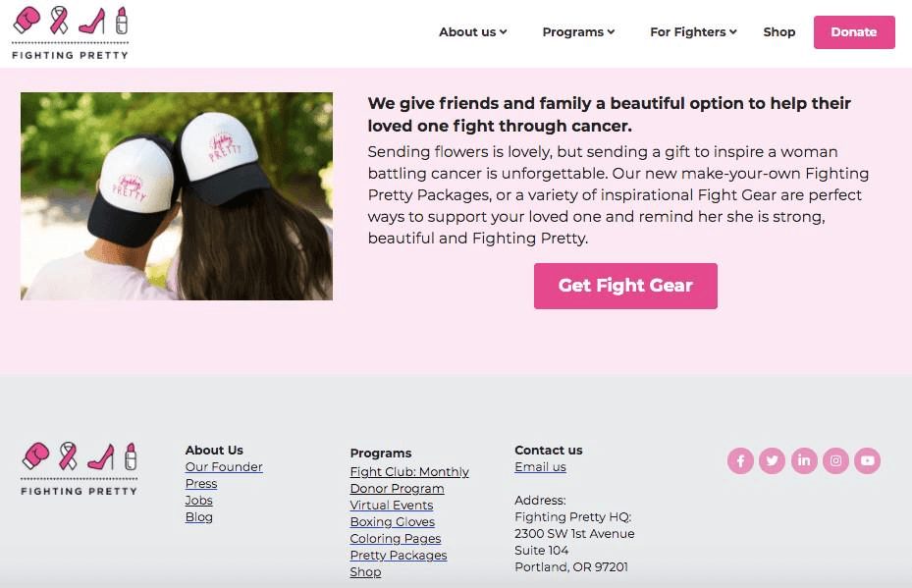Screen dimensions: 912x588
Task: Open the For Fighters dropdown menu
Action: pos(693,32)
